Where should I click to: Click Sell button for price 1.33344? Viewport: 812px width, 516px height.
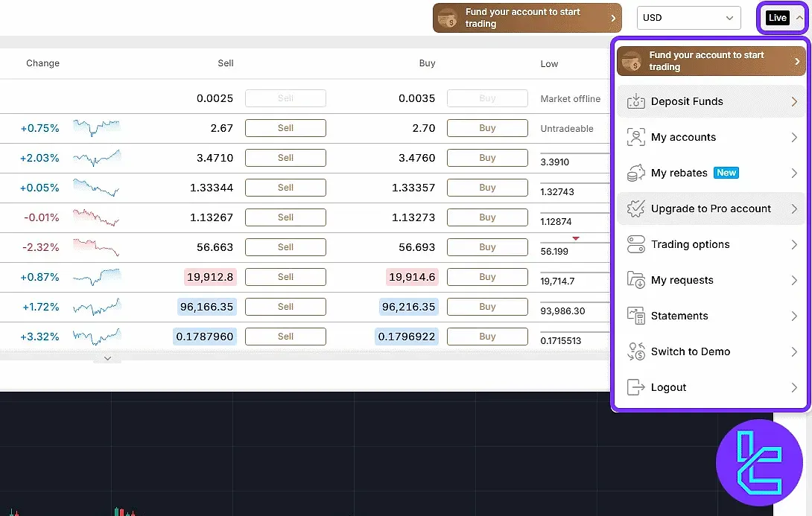point(285,188)
